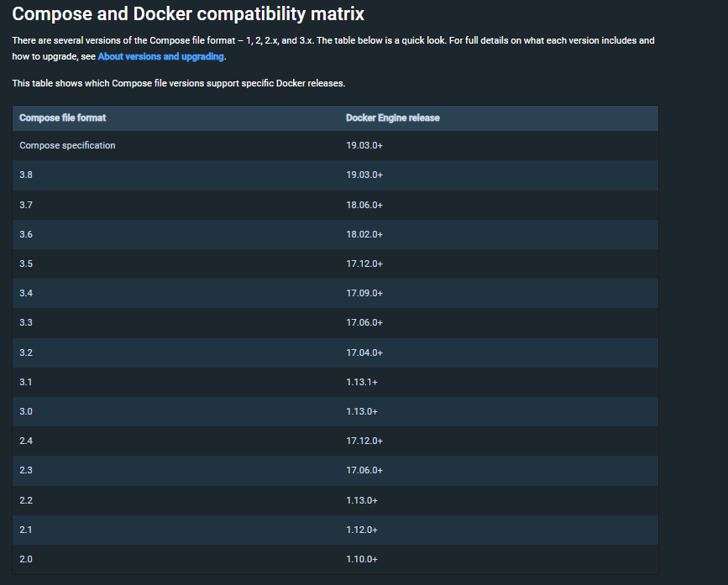Open the About versions and upgrading link
Image resolution: width=728 pixels, height=585 pixels.
tap(160, 57)
